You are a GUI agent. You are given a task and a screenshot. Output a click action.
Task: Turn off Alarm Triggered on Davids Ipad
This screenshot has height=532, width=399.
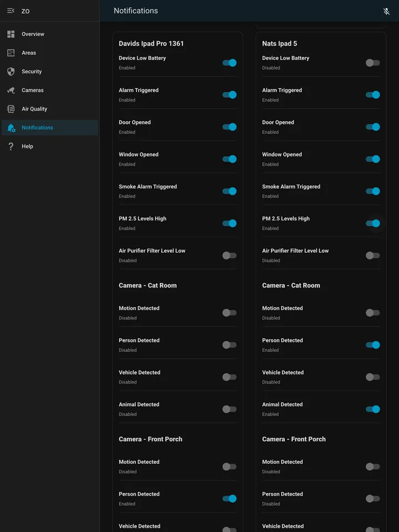click(x=229, y=95)
